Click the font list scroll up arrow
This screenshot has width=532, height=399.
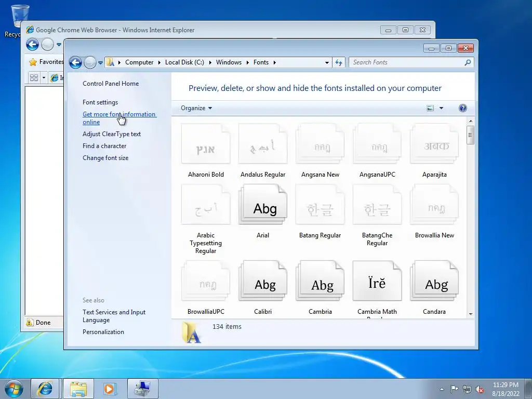471,121
